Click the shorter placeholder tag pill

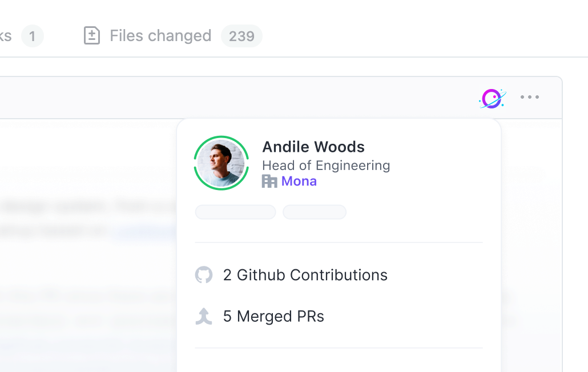pyautogui.click(x=315, y=212)
